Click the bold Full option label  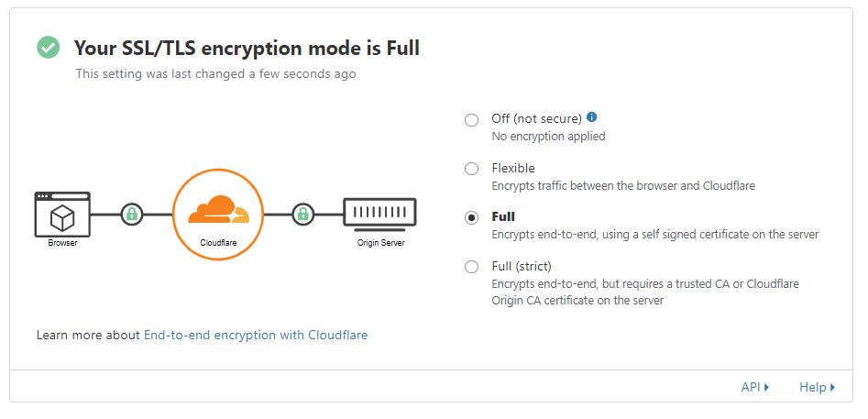503,216
